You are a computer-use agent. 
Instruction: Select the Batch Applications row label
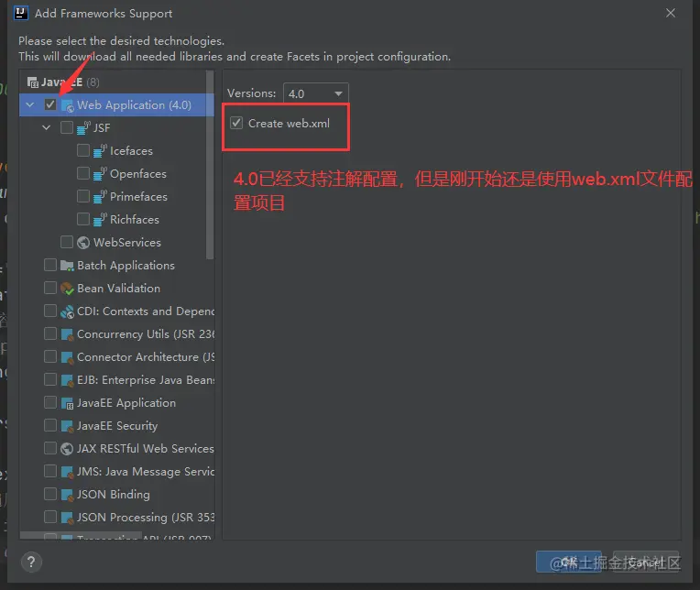tap(126, 266)
